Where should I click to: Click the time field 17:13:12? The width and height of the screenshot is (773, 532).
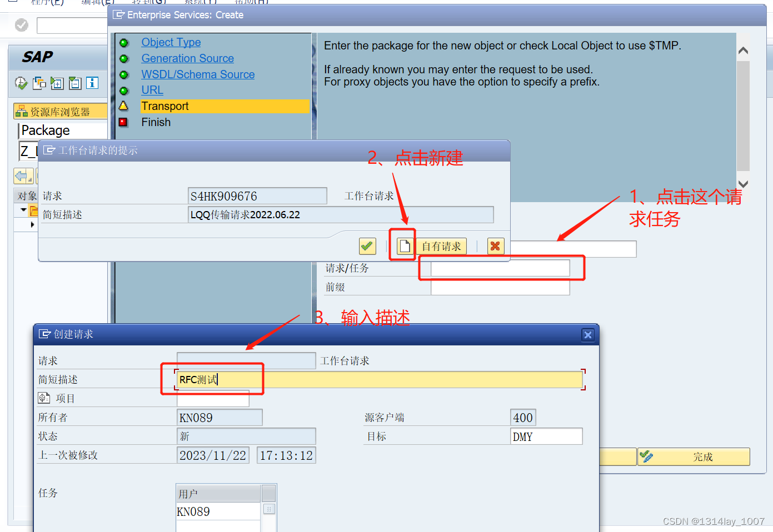click(286, 455)
